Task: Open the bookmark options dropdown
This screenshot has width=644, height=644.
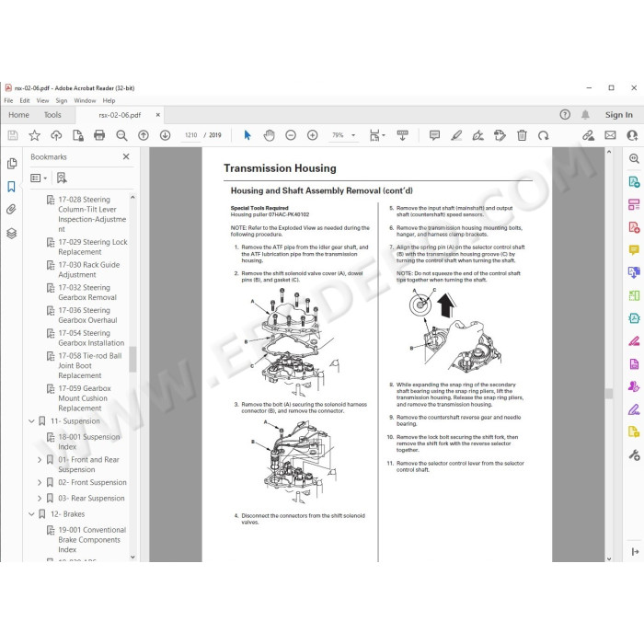Action: click(x=39, y=178)
